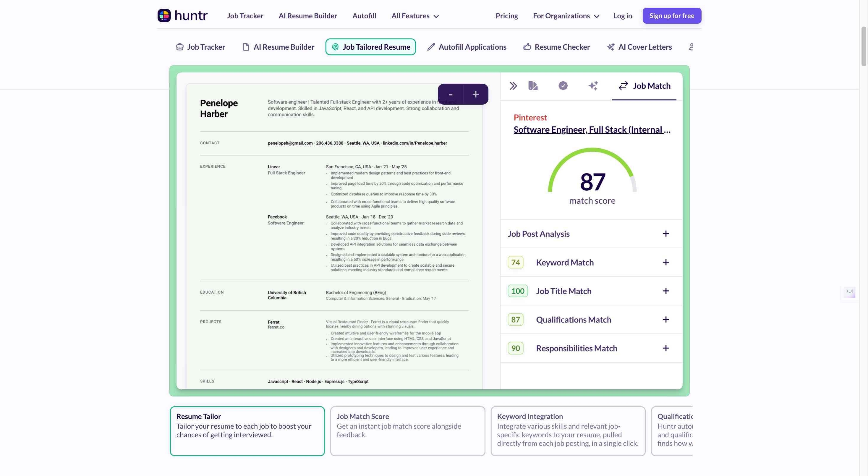Select the Job Match panel tab

(644, 86)
